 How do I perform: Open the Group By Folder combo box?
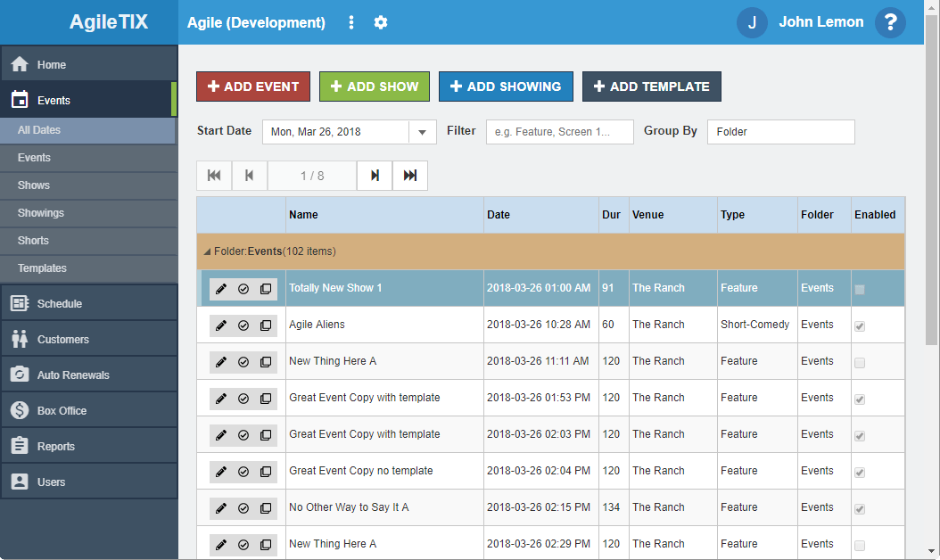pos(780,132)
